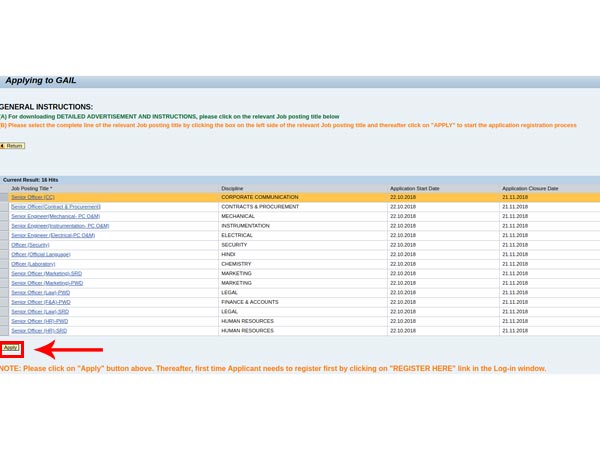This screenshot has width=600, height=450.
Task: Open Senior Officer (Marketing)-PWD posting
Action: tap(47, 283)
